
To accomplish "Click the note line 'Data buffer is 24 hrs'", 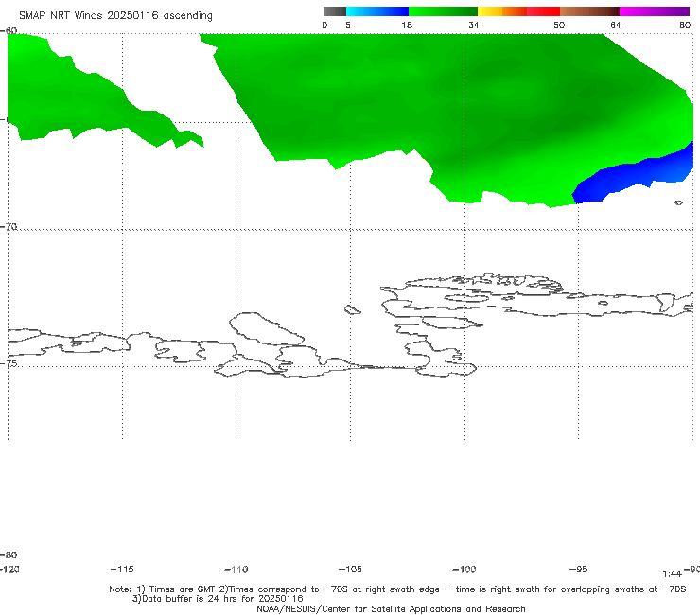I will click(x=218, y=599).
